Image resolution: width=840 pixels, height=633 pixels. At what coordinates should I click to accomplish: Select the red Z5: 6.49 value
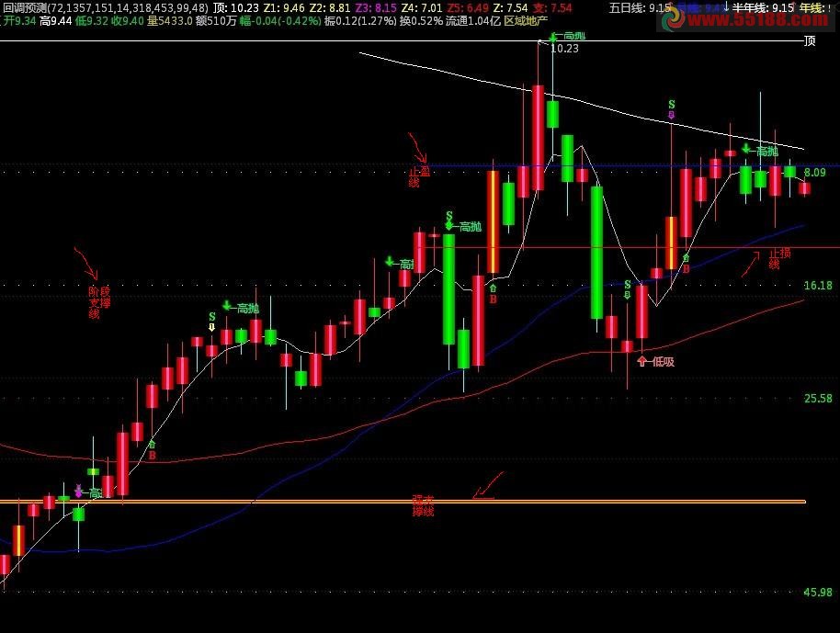coord(468,8)
